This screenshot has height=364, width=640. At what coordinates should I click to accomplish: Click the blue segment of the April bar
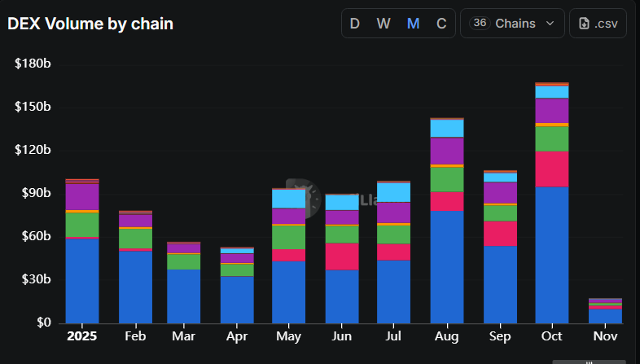pyautogui.click(x=239, y=299)
